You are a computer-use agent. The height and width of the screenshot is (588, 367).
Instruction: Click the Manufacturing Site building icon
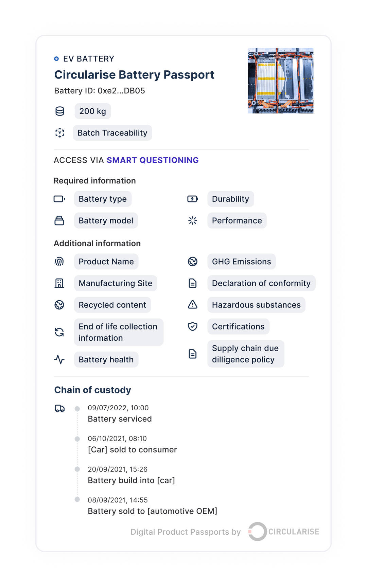60,283
